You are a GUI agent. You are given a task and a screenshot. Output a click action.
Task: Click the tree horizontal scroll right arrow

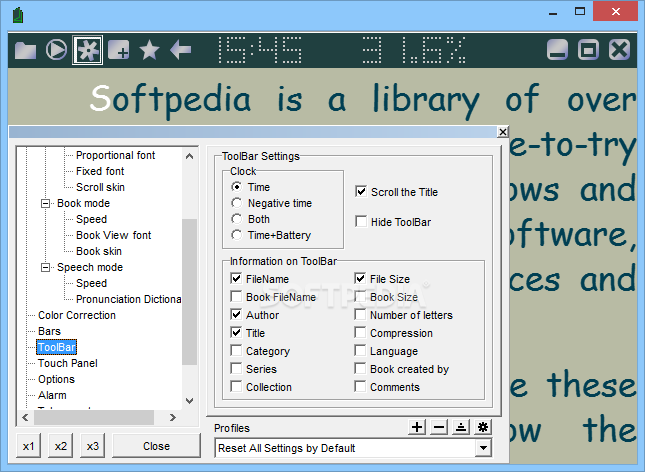click(x=173, y=418)
